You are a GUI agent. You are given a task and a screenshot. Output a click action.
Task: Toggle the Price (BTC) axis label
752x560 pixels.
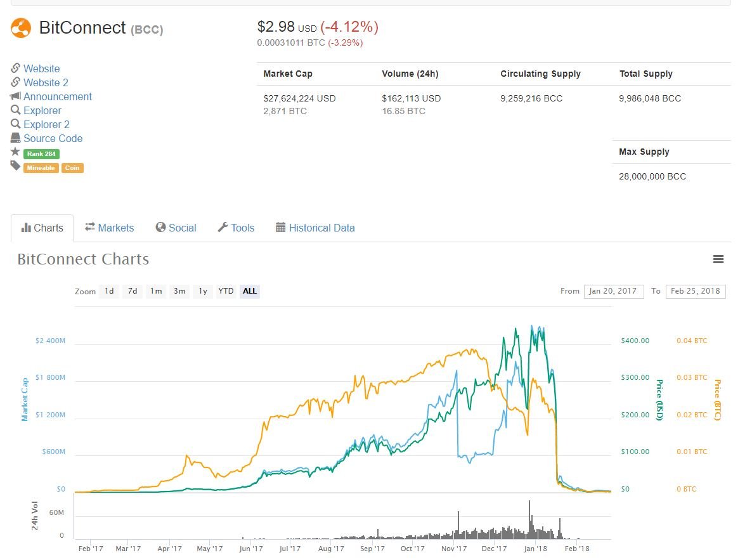(x=718, y=400)
